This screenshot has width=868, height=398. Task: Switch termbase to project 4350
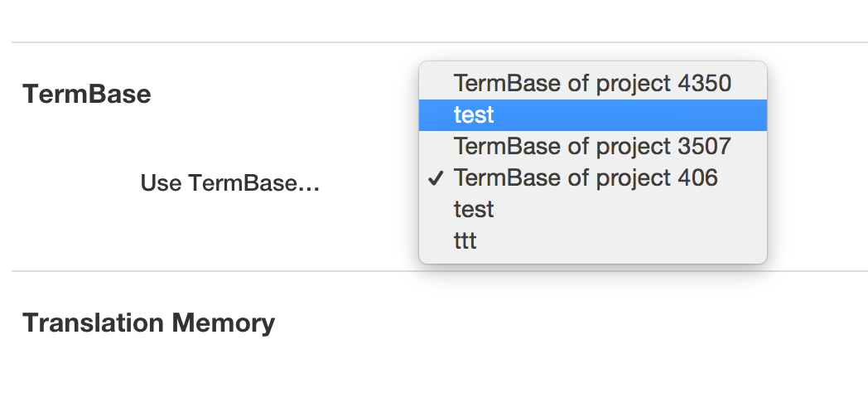click(x=592, y=83)
